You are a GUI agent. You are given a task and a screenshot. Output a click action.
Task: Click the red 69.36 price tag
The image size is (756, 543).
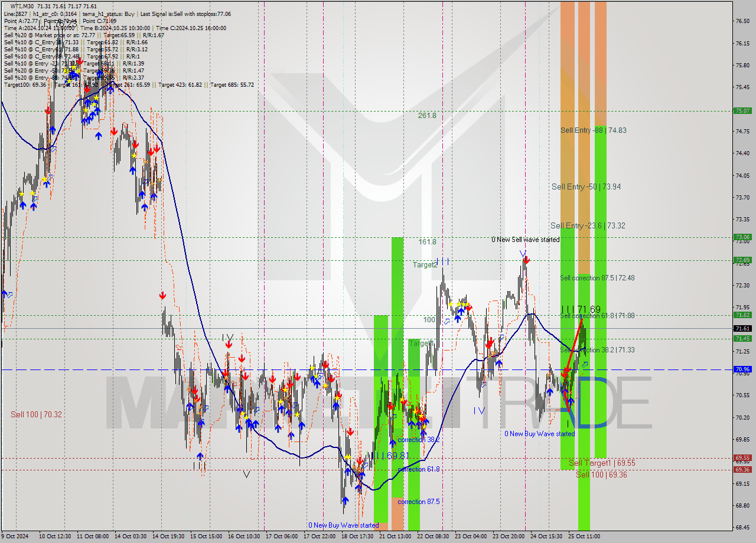pos(742,470)
